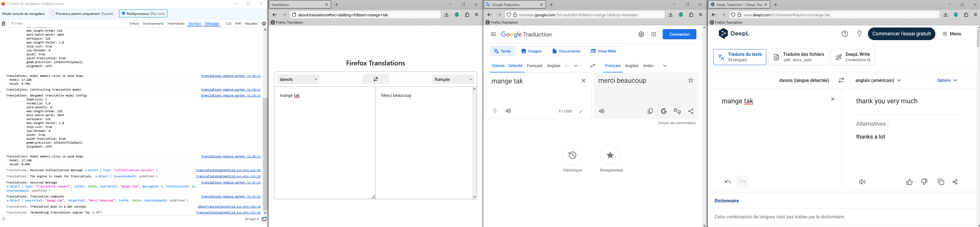
Task: Give thumbs down to DeepL translation
Action: (924, 182)
